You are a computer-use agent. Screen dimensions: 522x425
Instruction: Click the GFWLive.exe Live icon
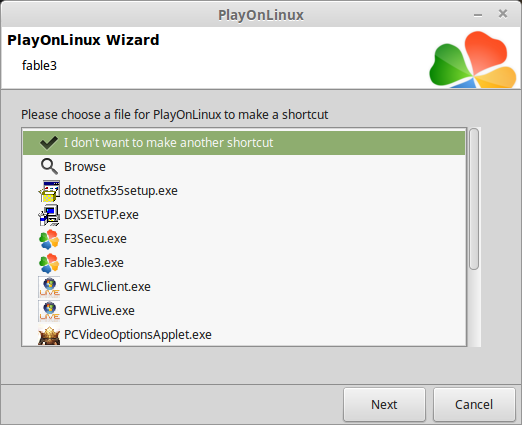point(49,311)
